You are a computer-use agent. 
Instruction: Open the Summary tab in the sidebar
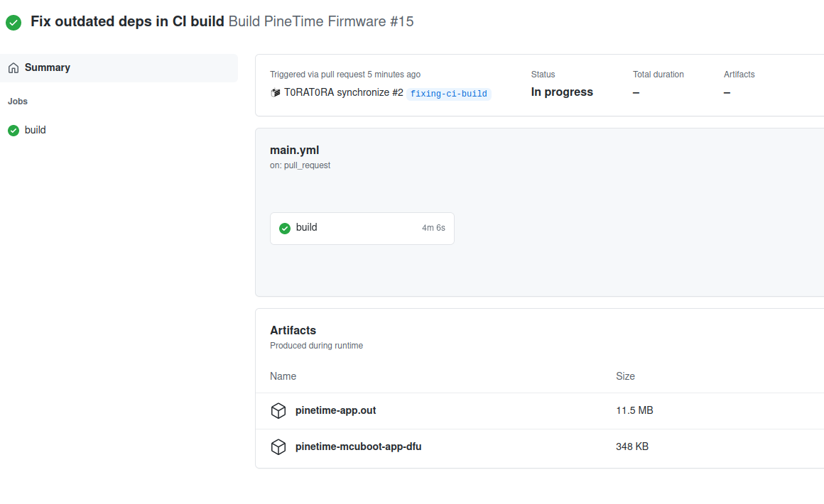point(119,67)
